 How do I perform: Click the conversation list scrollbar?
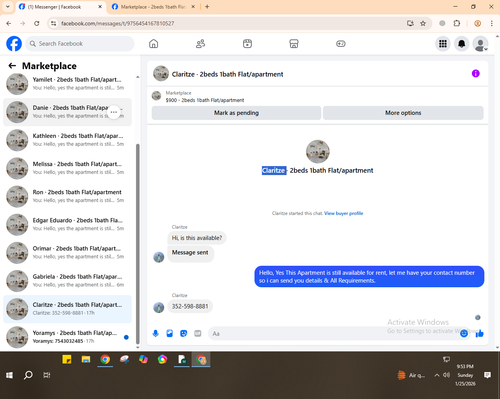138,243
